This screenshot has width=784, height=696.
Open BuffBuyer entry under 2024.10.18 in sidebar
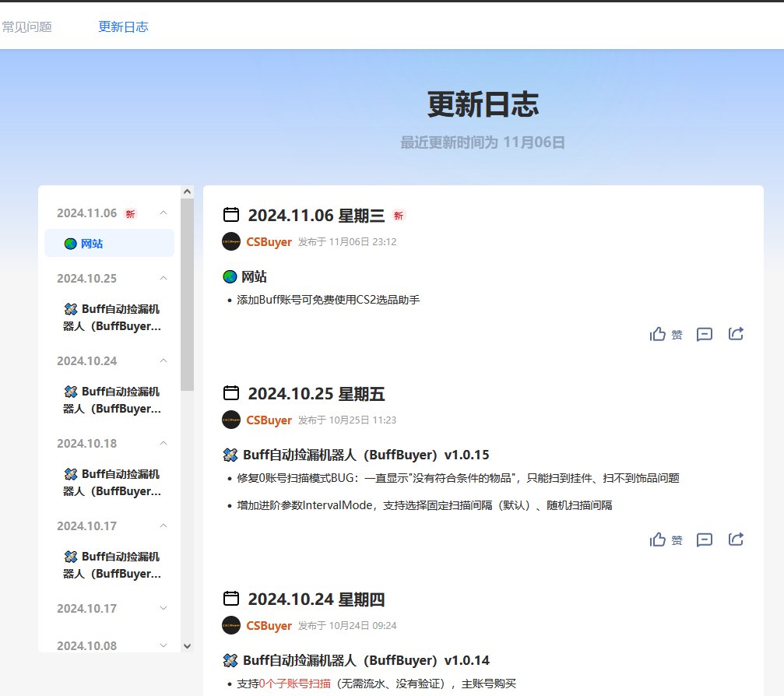point(112,483)
